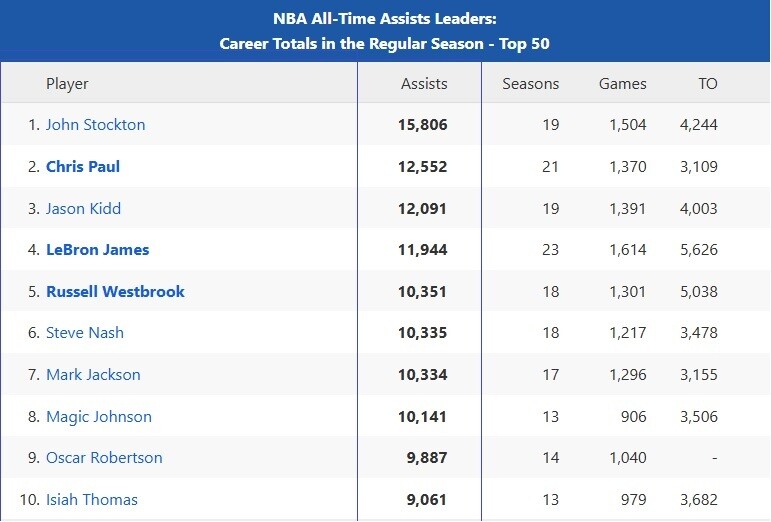Click John Stockton's 15,806 assists value
The height and width of the screenshot is (522, 771).
[x=422, y=125]
